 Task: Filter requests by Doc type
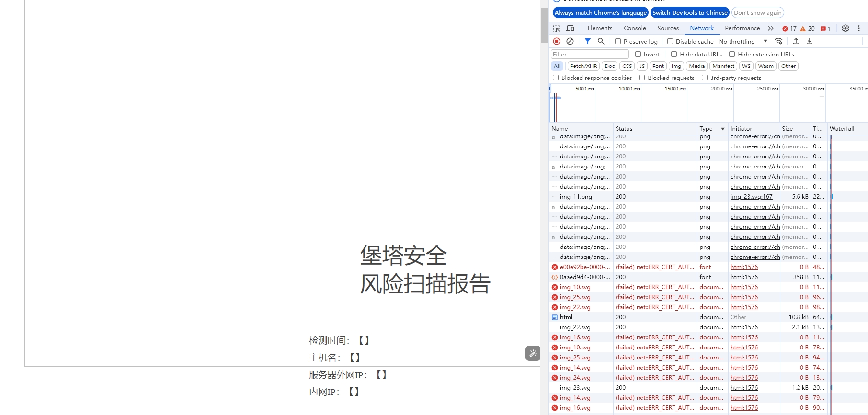(x=609, y=66)
